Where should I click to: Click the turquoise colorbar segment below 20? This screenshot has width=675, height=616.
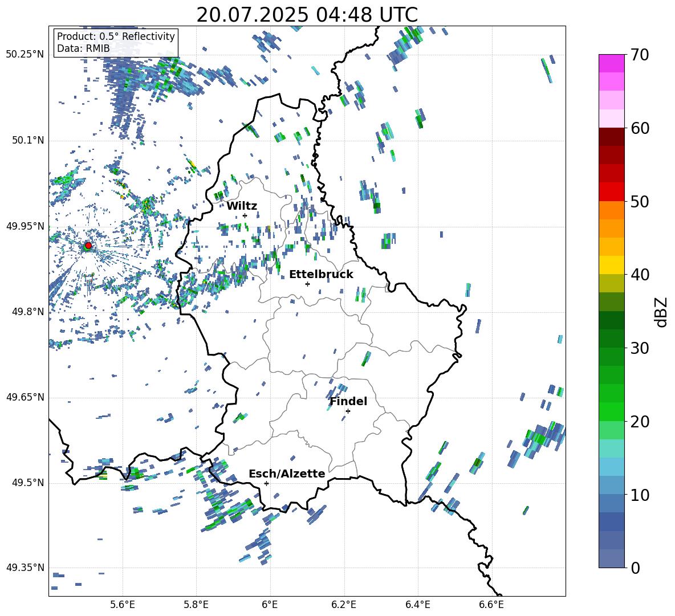(x=612, y=448)
